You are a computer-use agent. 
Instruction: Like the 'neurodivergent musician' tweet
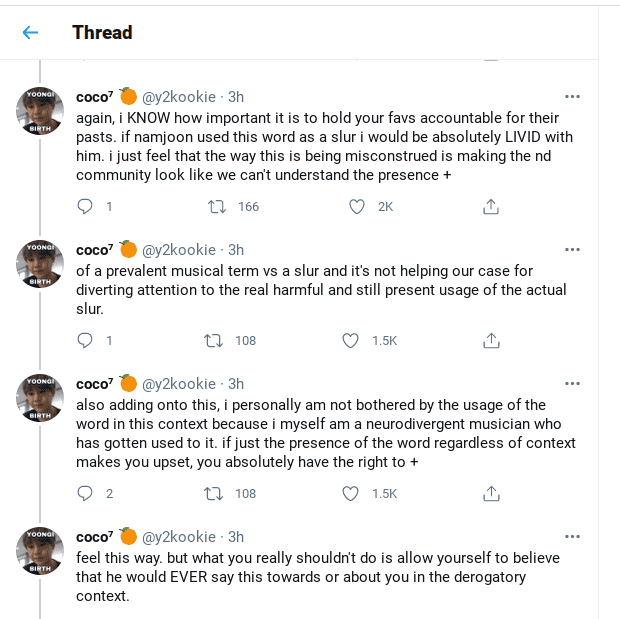coord(351,493)
